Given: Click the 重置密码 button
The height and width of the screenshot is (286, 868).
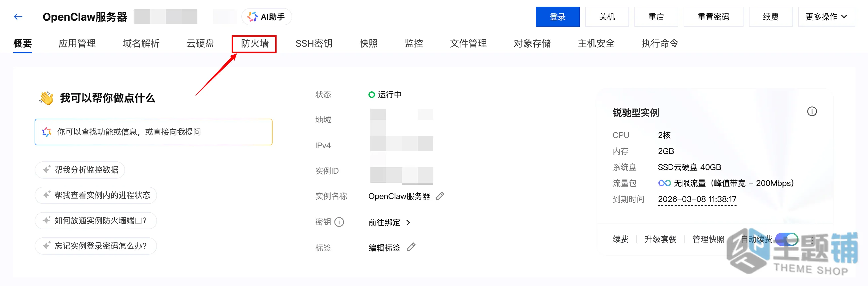Looking at the screenshot, I should pos(713,17).
